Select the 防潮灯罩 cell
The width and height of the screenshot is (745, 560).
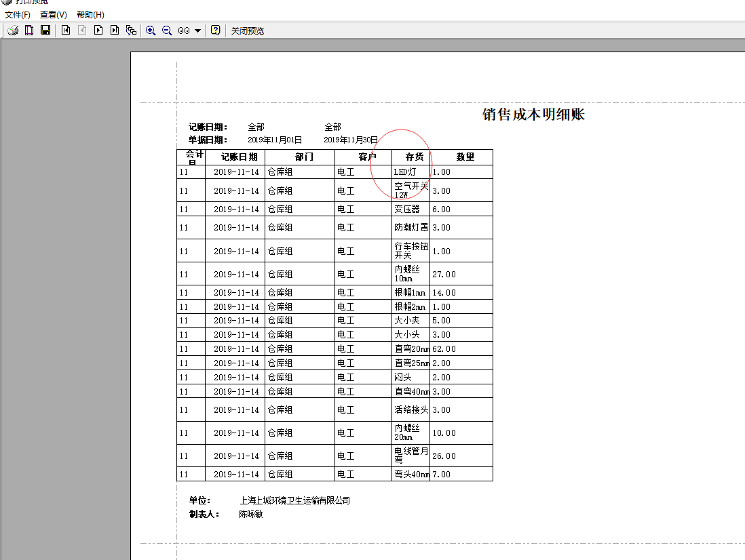coord(410,227)
